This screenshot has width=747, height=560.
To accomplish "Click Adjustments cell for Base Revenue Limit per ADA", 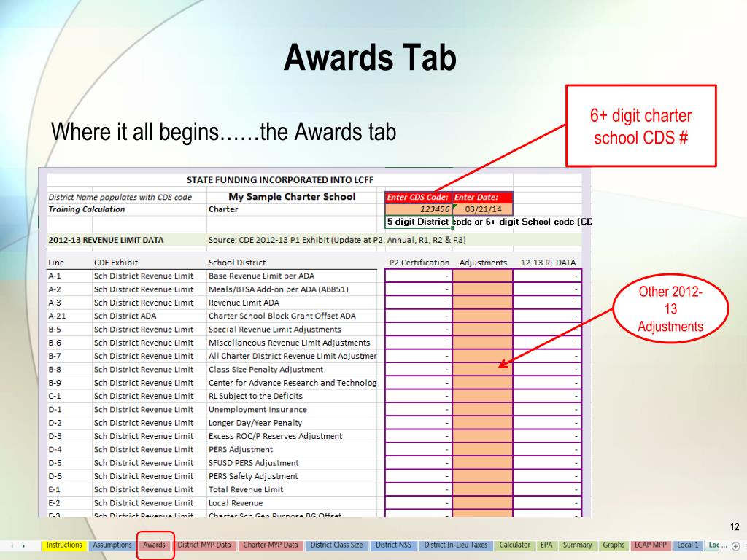I will [x=483, y=276].
